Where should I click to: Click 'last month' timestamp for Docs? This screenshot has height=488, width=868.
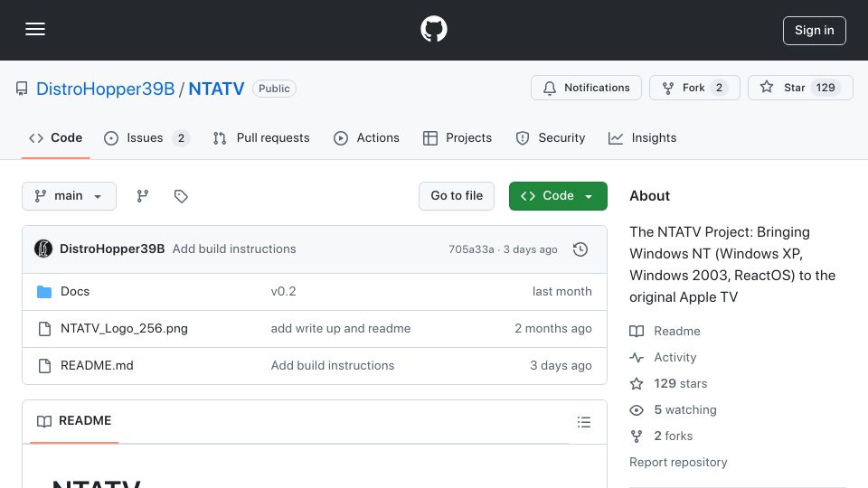point(561,292)
